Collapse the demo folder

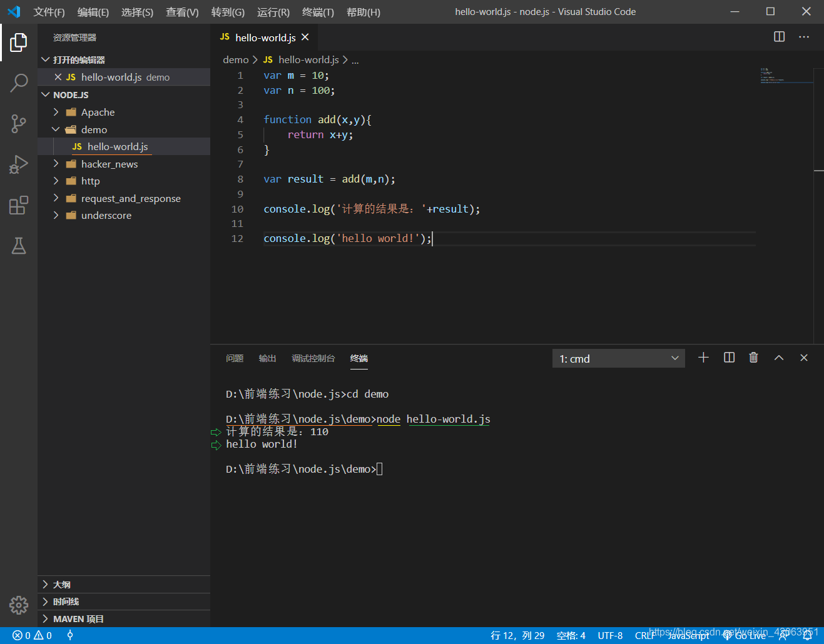(x=56, y=129)
